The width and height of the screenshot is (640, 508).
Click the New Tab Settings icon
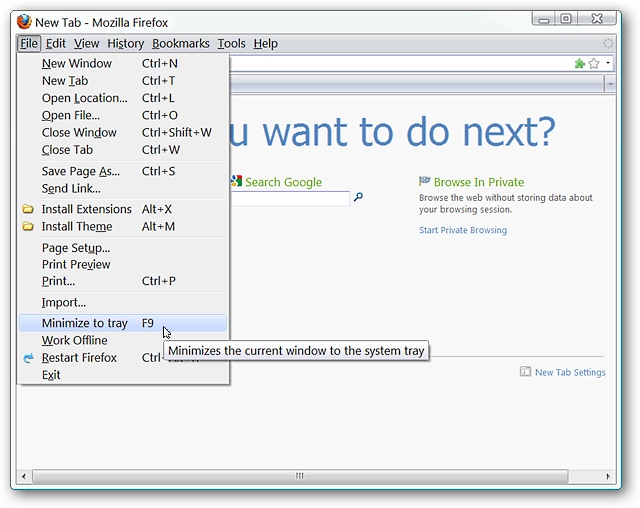coord(525,372)
